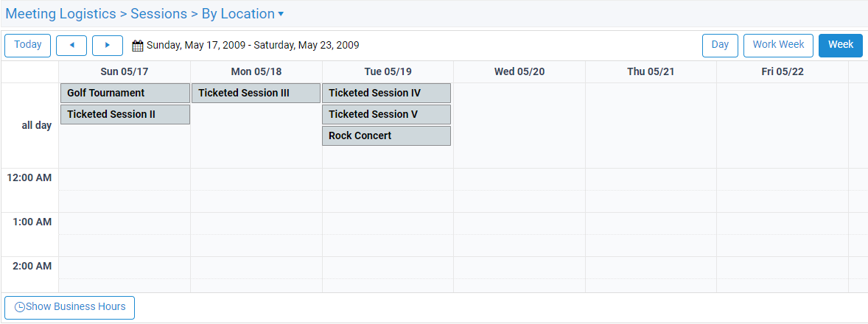The image size is (868, 324).
Task: Go to next week with right arrow
Action: pyautogui.click(x=108, y=46)
